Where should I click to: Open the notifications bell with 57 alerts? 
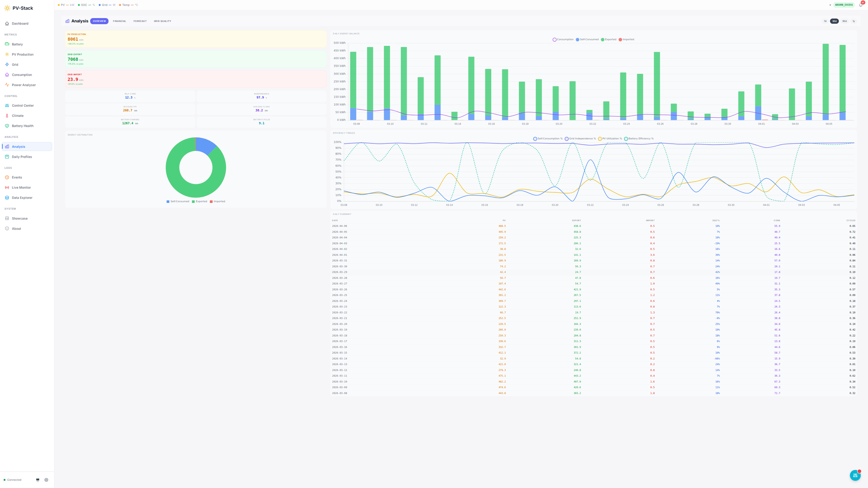tap(860, 5)
